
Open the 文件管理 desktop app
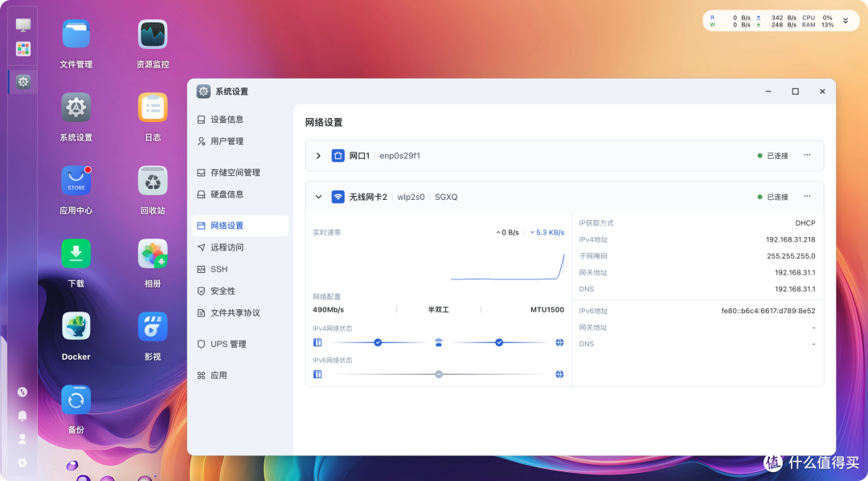[x=76, y=35]
